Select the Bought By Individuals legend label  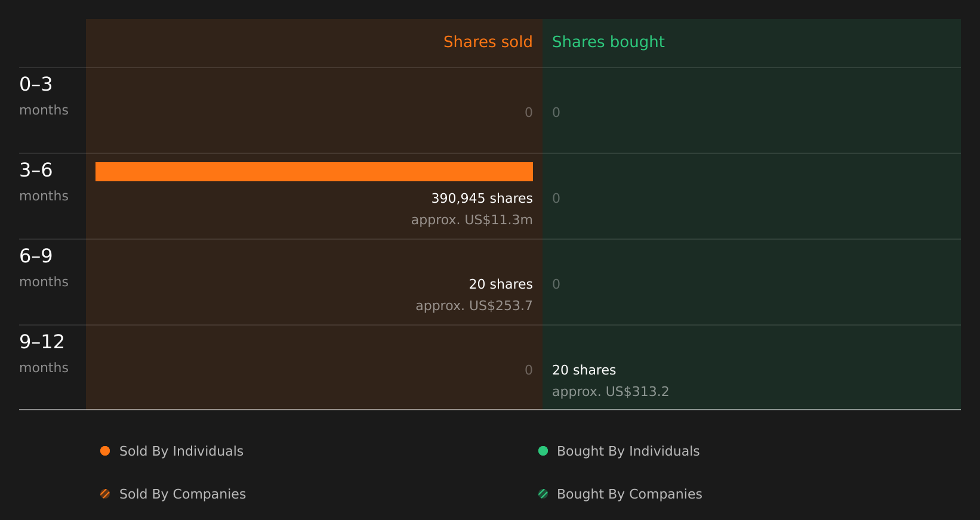[x=628, y=451]
